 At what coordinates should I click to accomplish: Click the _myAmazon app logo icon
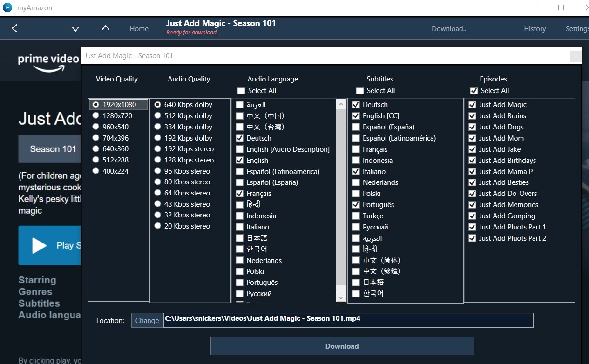(7, 7)
